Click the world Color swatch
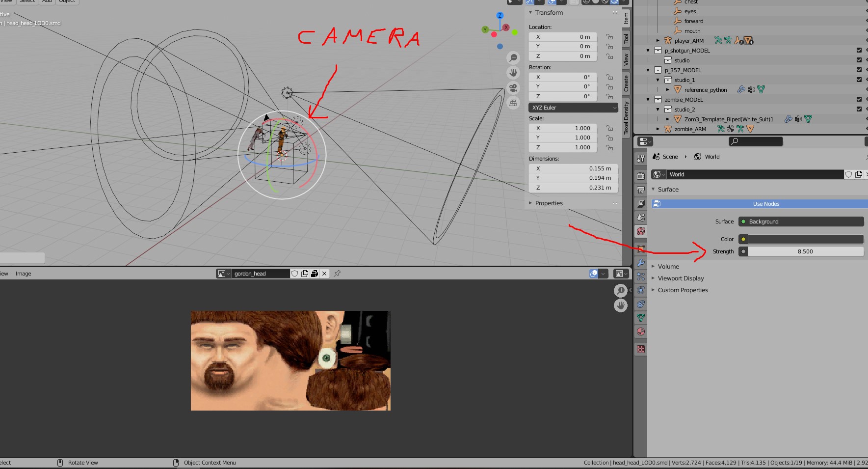 tap(806, 239)
